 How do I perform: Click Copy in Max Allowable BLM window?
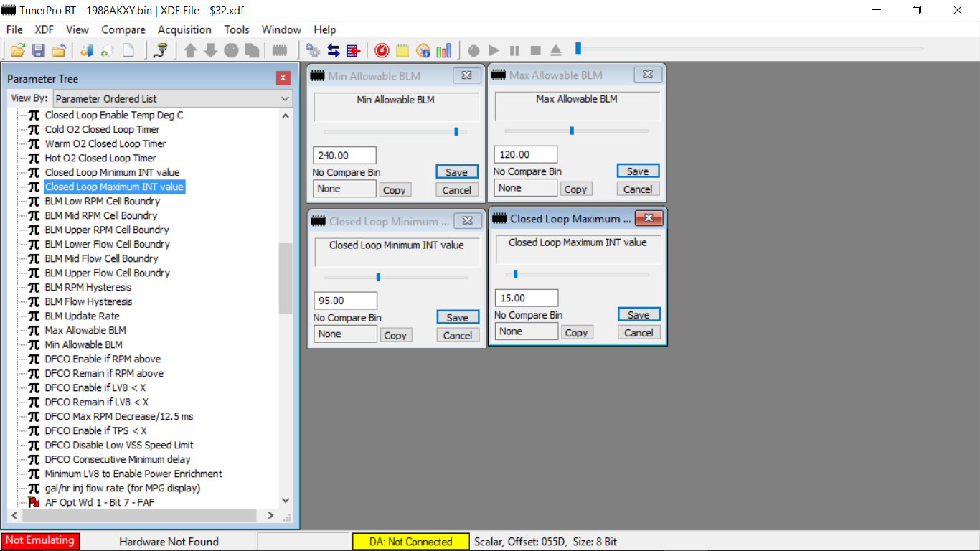pos(575,189)
